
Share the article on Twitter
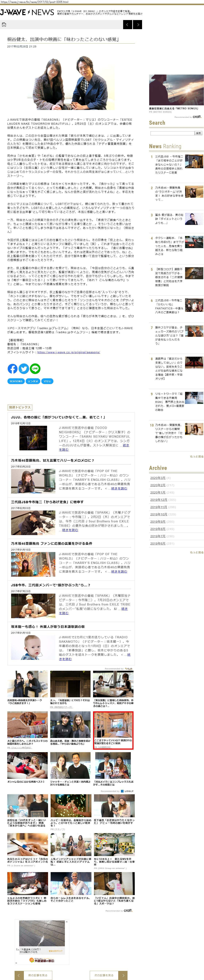click(23, 368)
